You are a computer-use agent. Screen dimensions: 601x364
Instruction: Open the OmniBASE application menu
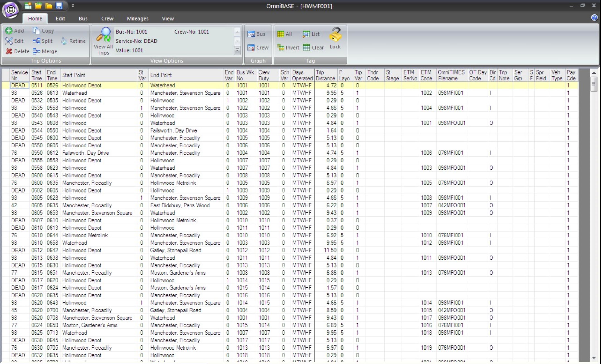click(10, 10)
